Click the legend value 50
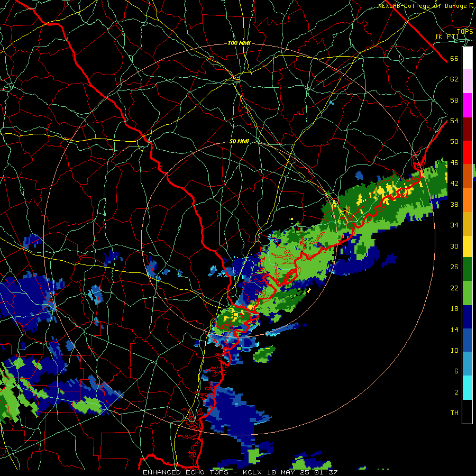Viewport: 476px width, 476px height. 454,141
